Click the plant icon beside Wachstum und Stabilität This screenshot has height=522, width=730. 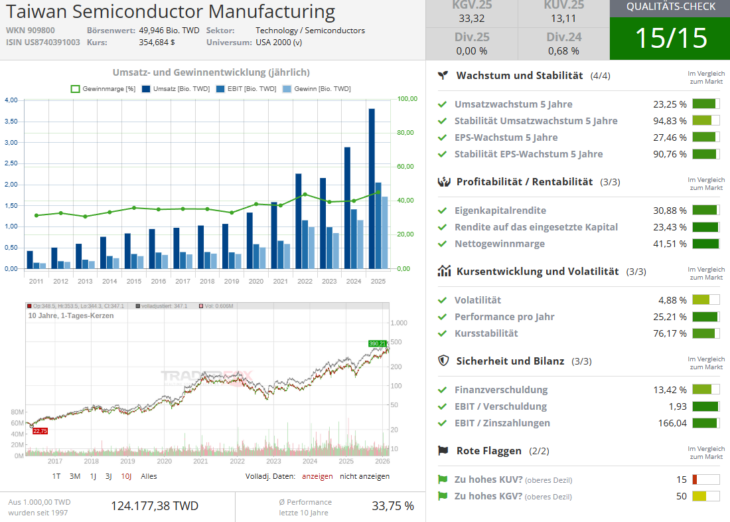[x=443, y=76]
